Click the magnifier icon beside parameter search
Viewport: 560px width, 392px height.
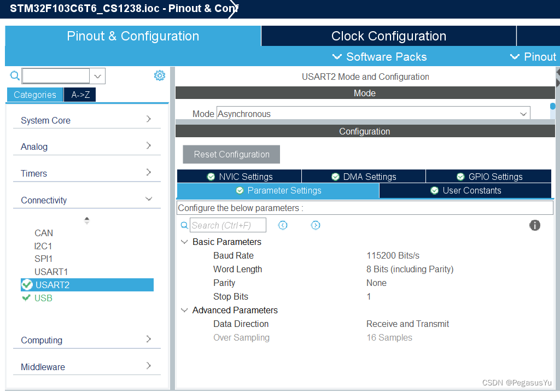pos(184,225)
